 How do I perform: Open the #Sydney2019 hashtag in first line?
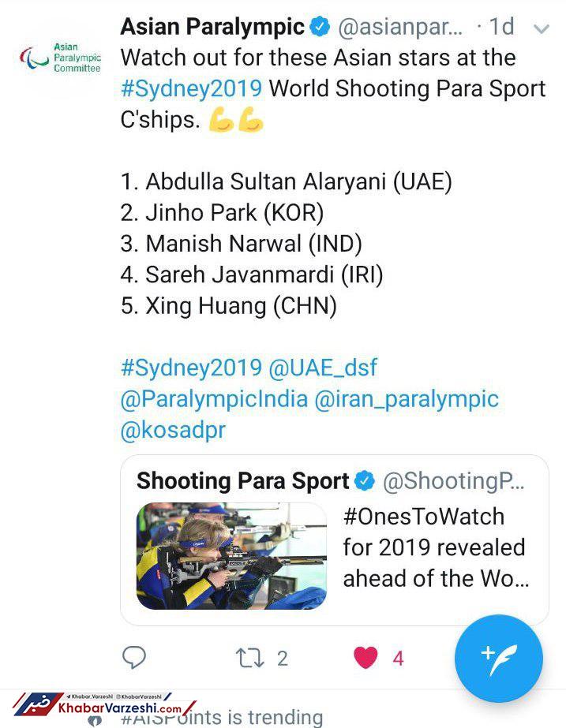tap(191, 88)
